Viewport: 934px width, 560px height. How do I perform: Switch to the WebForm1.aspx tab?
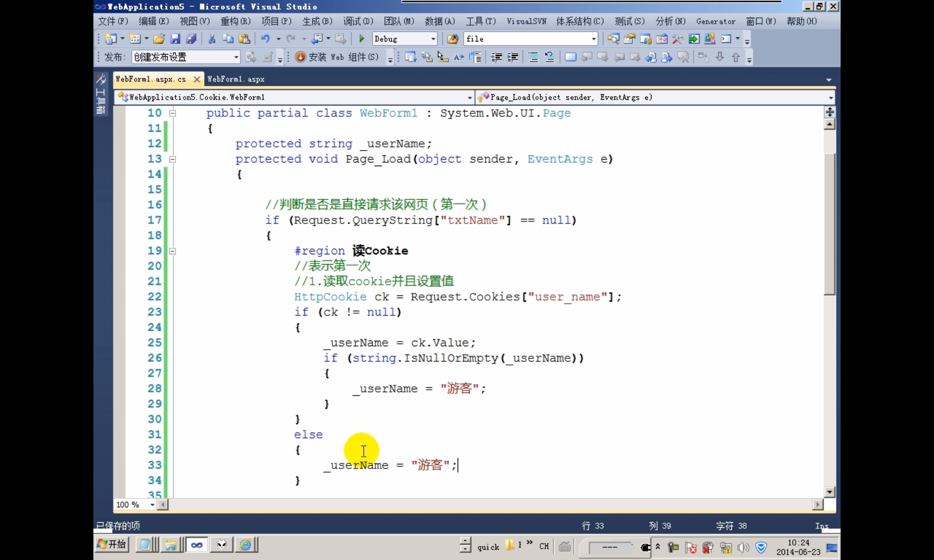click(236, 79)
